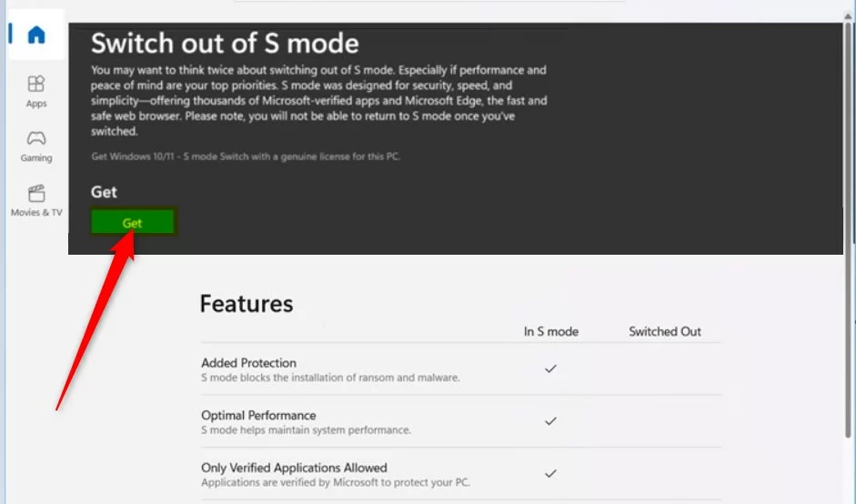Open the Gaming controller icon
Viewport: 856px width, 504px height.
35,139
